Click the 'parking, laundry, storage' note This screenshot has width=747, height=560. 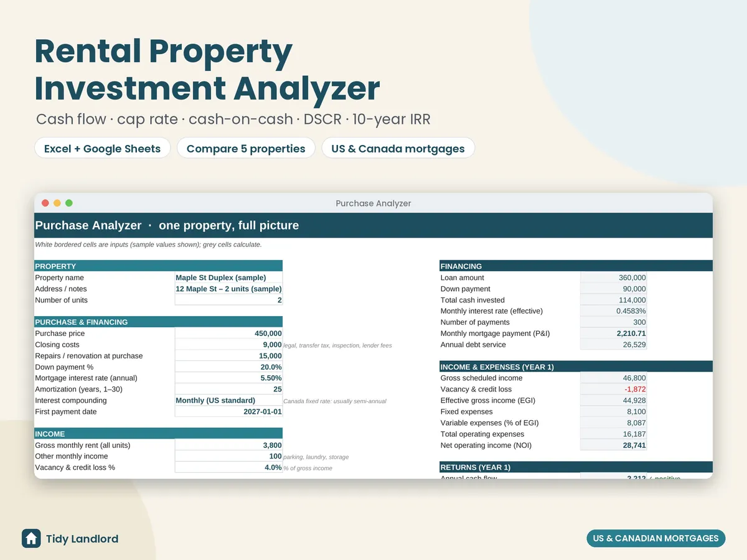point(316,457)
